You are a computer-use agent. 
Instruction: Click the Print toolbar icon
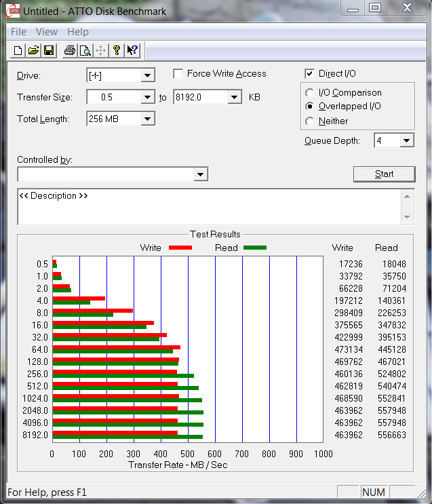click(x=69, y=50)
